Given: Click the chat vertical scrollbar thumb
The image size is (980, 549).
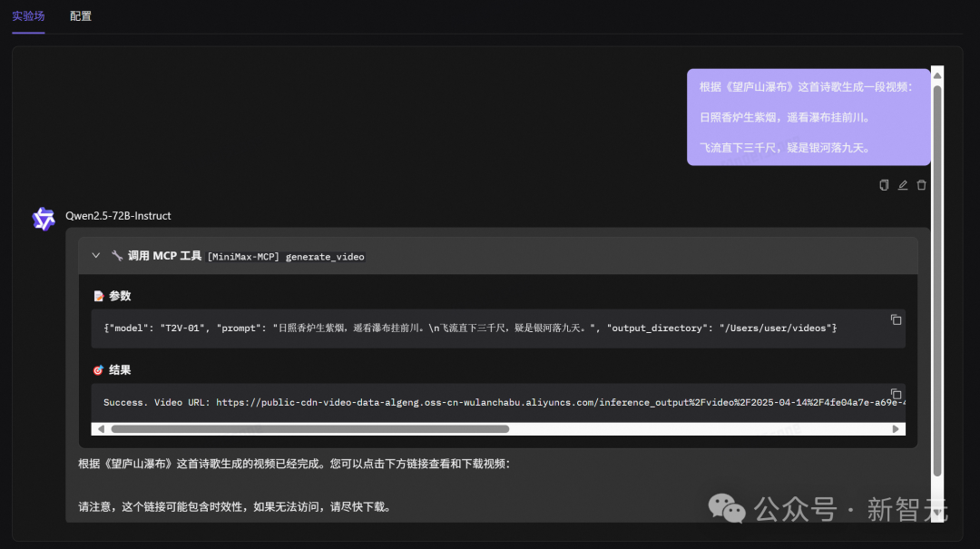Looking at the screenshot, I should click(x=937, y=280).
